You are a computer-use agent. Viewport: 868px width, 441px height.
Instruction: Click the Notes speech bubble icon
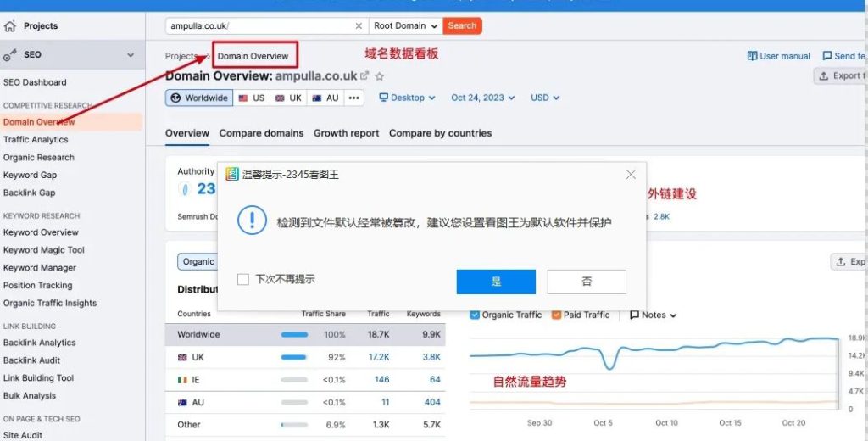634,315
